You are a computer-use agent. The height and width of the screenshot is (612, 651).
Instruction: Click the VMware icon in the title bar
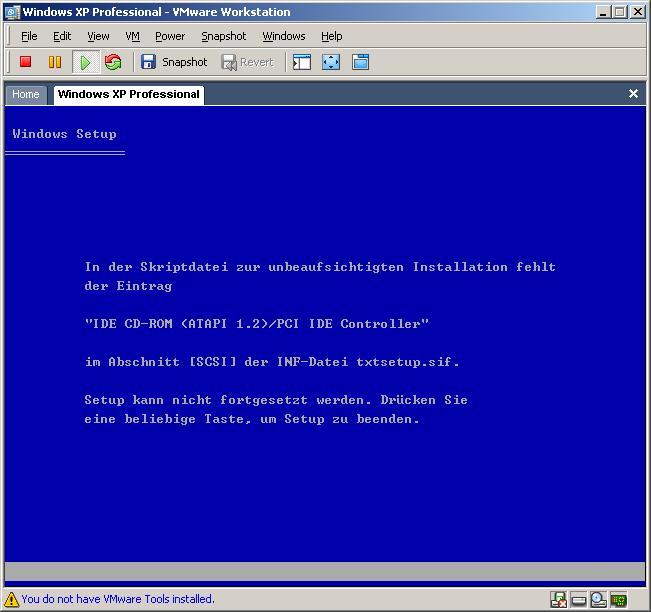12,12
